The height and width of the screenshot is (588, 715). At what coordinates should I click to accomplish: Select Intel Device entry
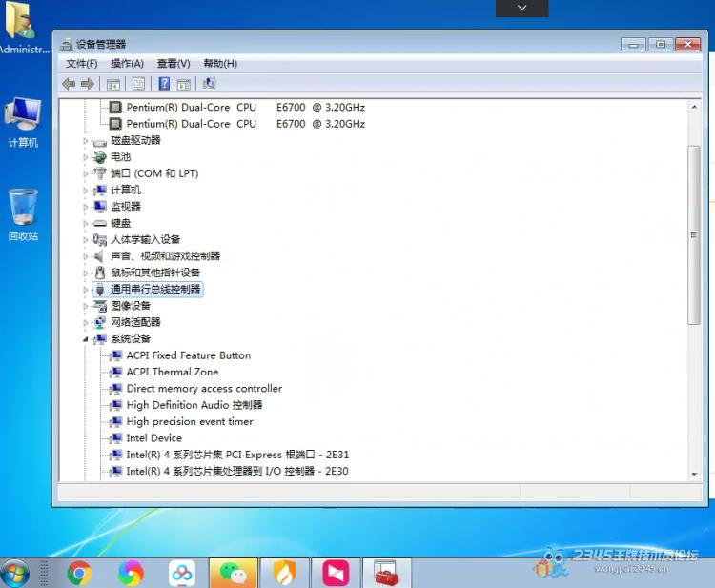point(154,438)
